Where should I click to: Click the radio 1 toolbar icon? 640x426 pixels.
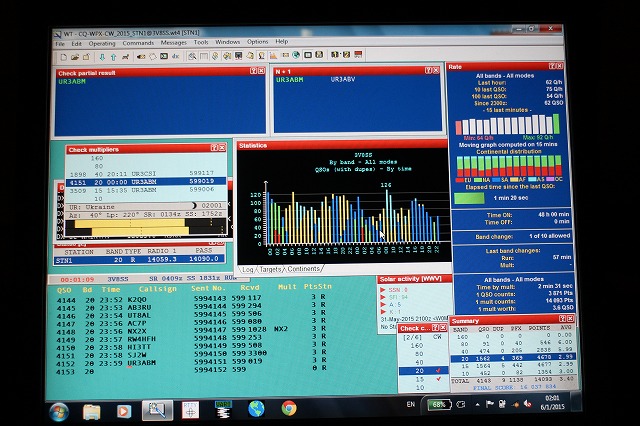(335, 54)
